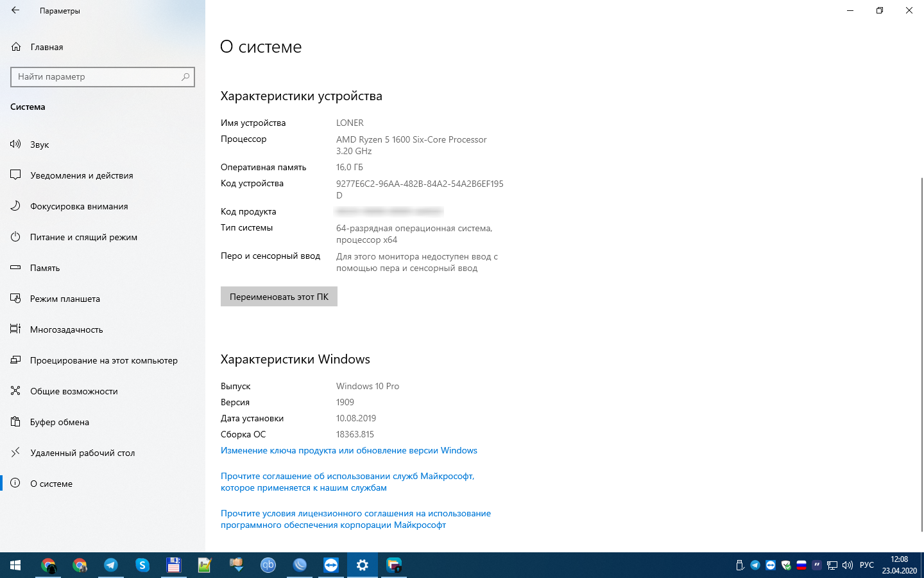Viewport: 924px width, 578px height.
Task: Click the Russian flag tray icon
Action: pos(801,565)
